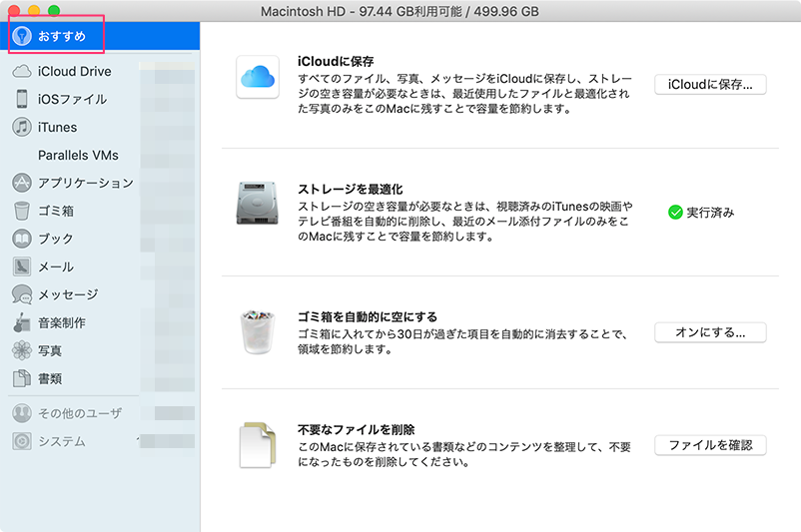Image resolution: width=801 pixels, height=532 pixels.
Task: Open ゴミ箱 label in the sidebar
Action: click(x=56, y=211)
